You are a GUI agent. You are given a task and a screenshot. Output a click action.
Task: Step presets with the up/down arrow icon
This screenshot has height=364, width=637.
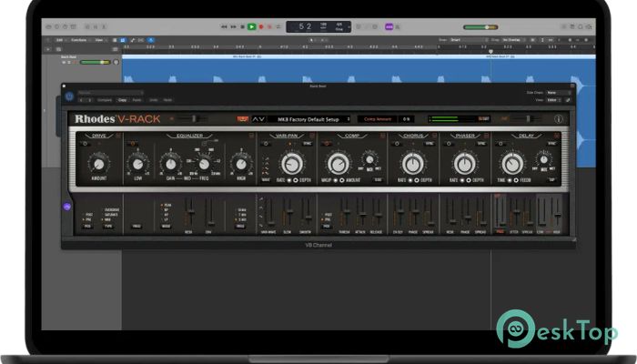point(258,119)
